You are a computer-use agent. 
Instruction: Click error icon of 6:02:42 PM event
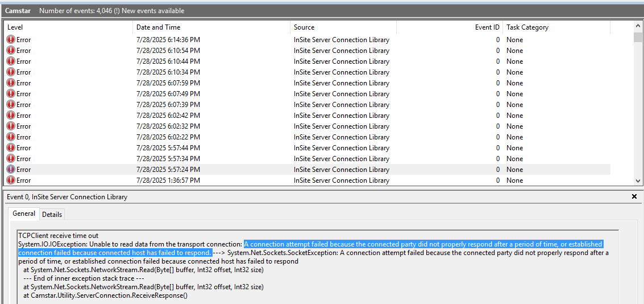point(11,115)
